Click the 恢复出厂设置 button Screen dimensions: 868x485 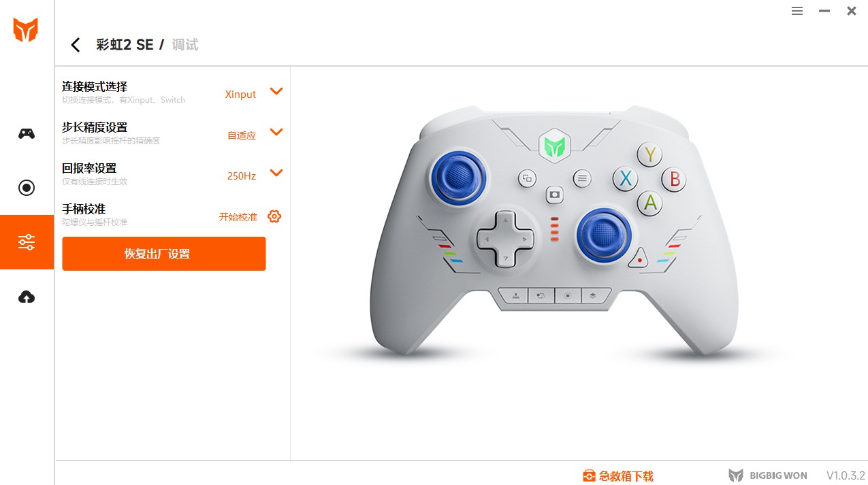tap(163, 254)
